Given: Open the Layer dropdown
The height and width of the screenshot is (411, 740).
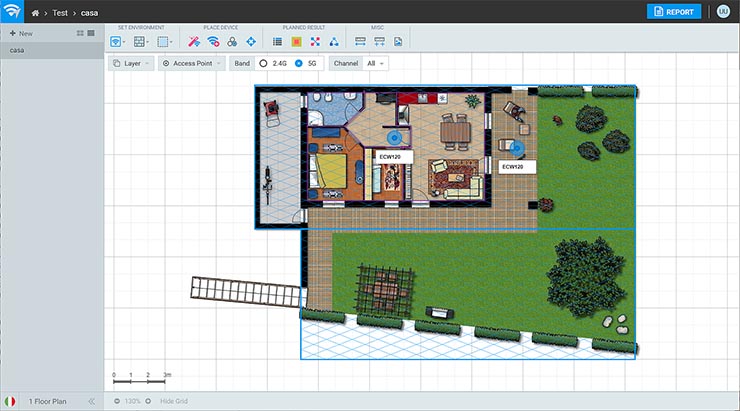Looking at the screenshot, I should [x=131, y=63].
